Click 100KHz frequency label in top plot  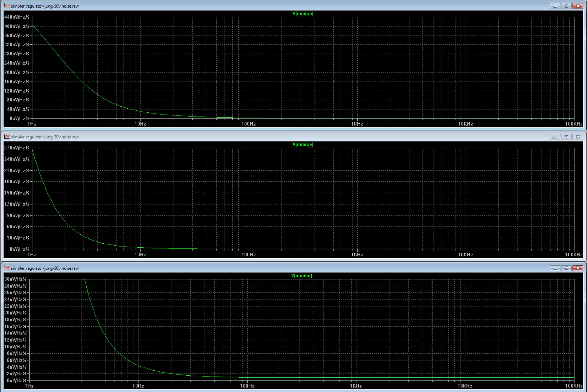[x=574, y=124]
